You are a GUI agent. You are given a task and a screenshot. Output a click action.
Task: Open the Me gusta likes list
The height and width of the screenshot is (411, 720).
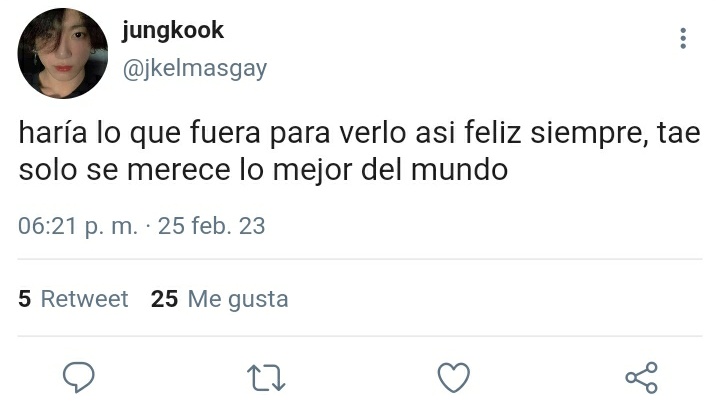(x=238, y=299)
